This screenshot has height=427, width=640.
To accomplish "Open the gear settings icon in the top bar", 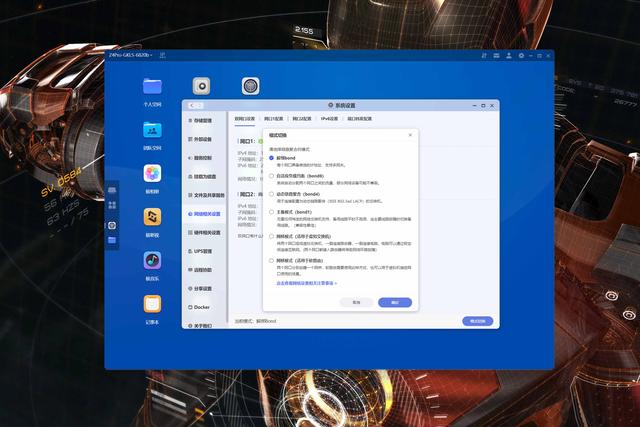I will [x=521, y=56].
